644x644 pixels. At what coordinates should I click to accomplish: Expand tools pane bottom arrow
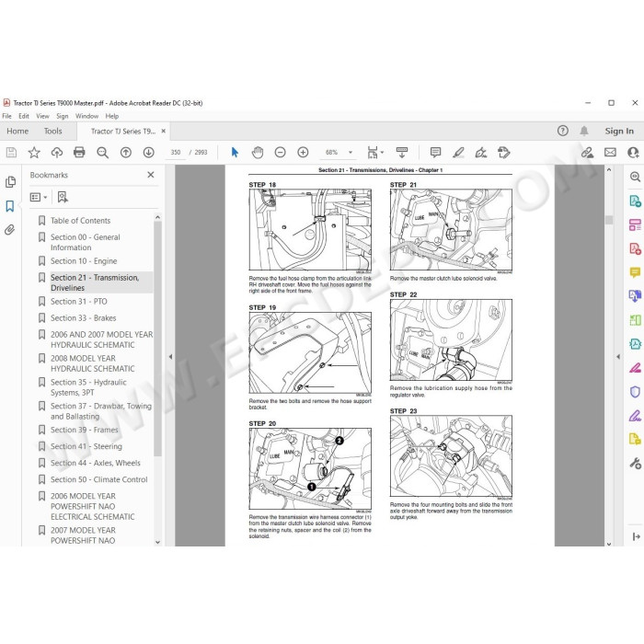637,536
